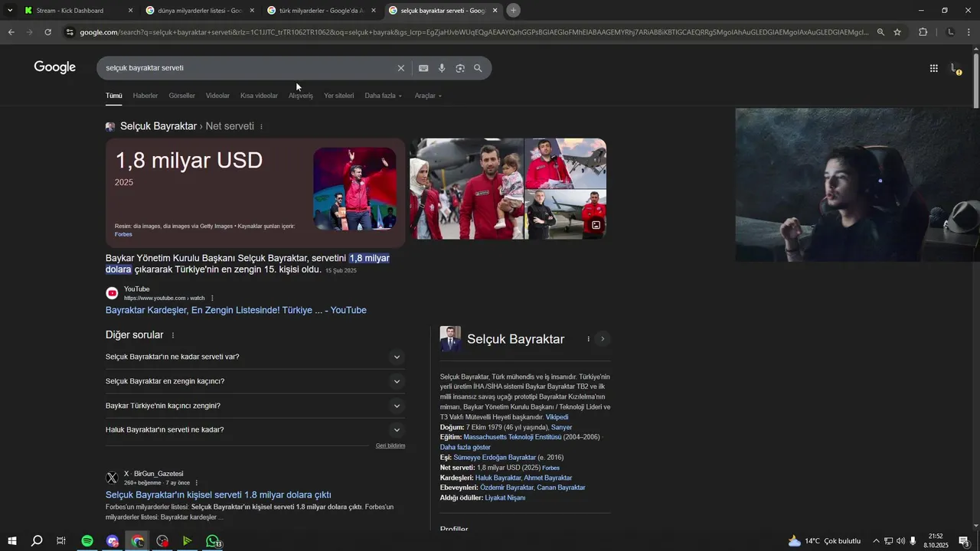Open Selçuk Bayraktar red jacket waving thumbnail
980x551 pixels.
[354, 189]
